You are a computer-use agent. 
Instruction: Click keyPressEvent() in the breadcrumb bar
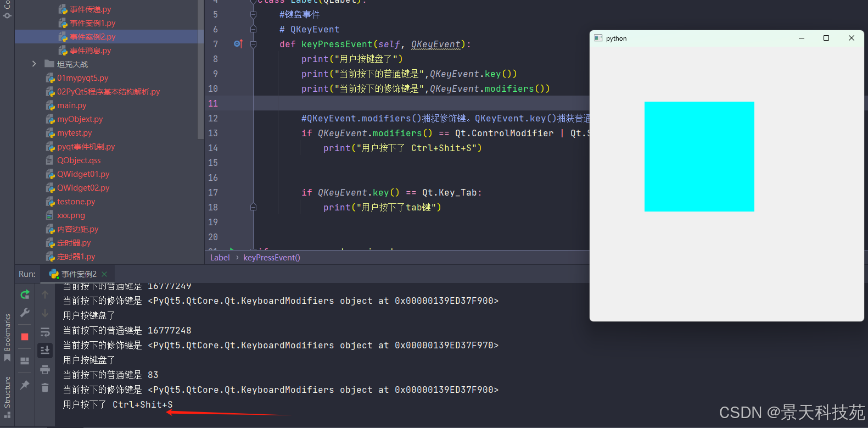[271, 258]
